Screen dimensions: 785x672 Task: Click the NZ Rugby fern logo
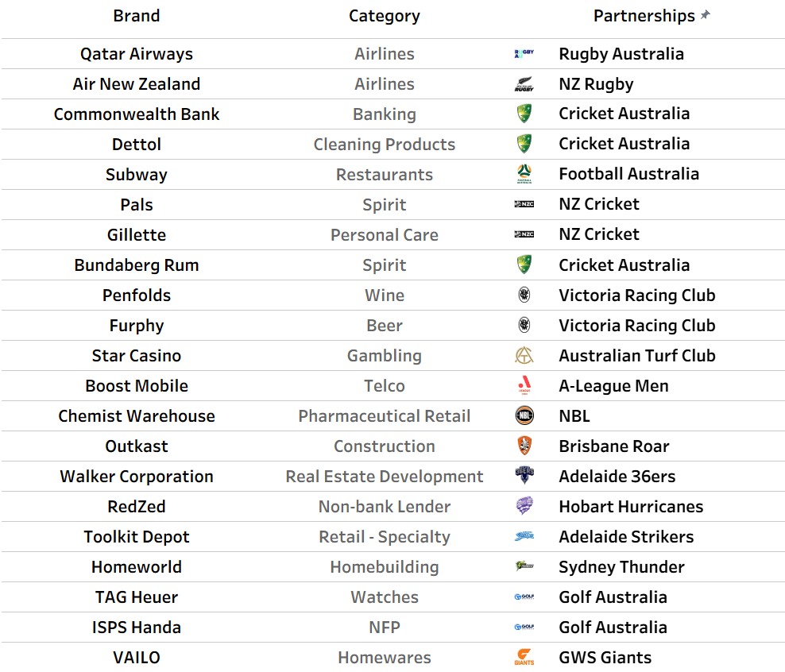point(524,83)
